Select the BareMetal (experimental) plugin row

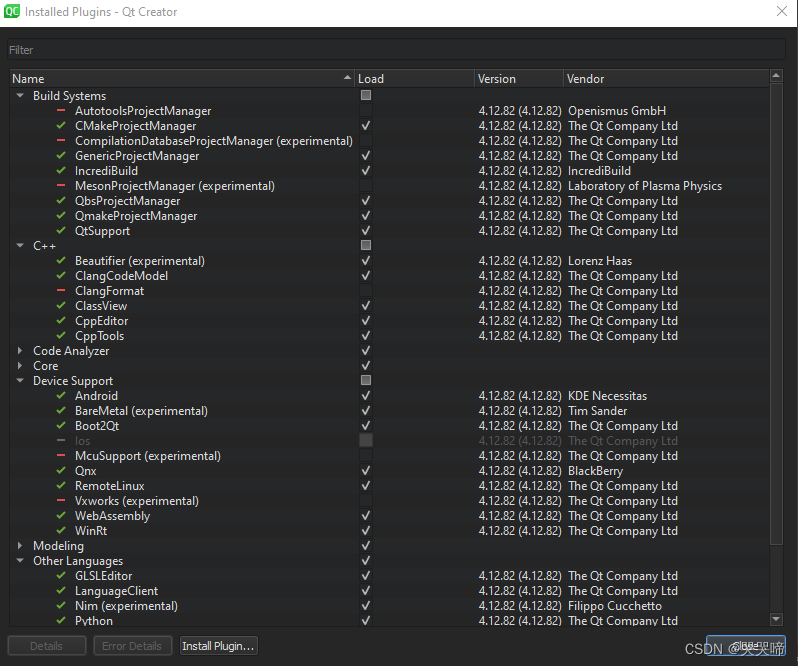(x=389, y=411)
